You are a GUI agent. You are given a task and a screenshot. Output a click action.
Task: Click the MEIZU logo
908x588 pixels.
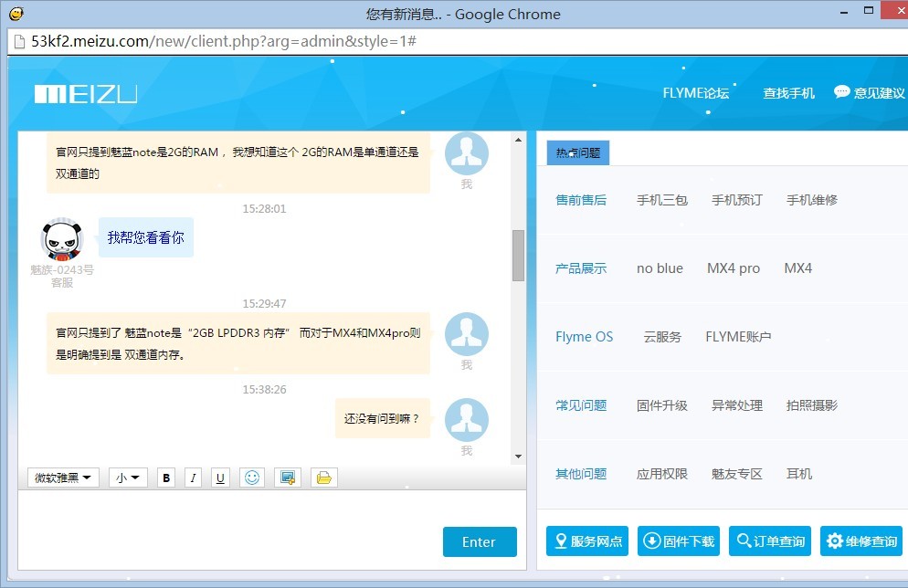(x=86, y=94)
